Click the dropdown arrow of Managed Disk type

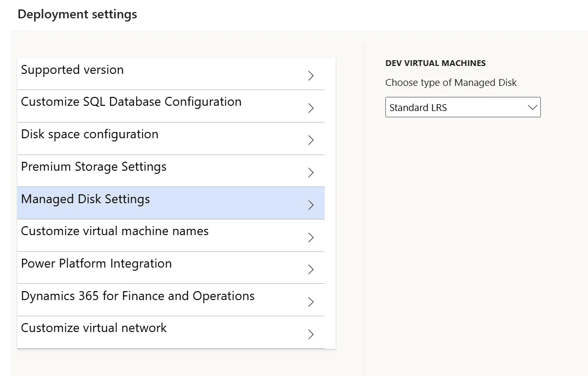pos(532,107)
